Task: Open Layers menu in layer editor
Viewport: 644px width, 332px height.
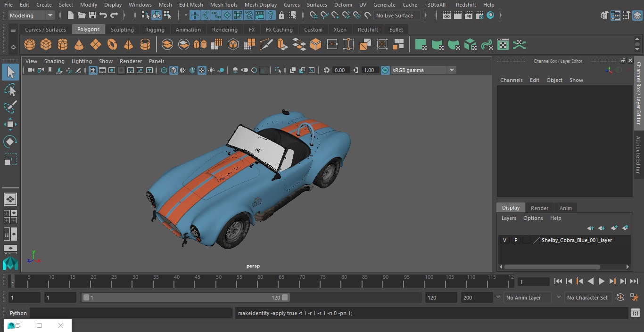Action: [x=509, y=218]
